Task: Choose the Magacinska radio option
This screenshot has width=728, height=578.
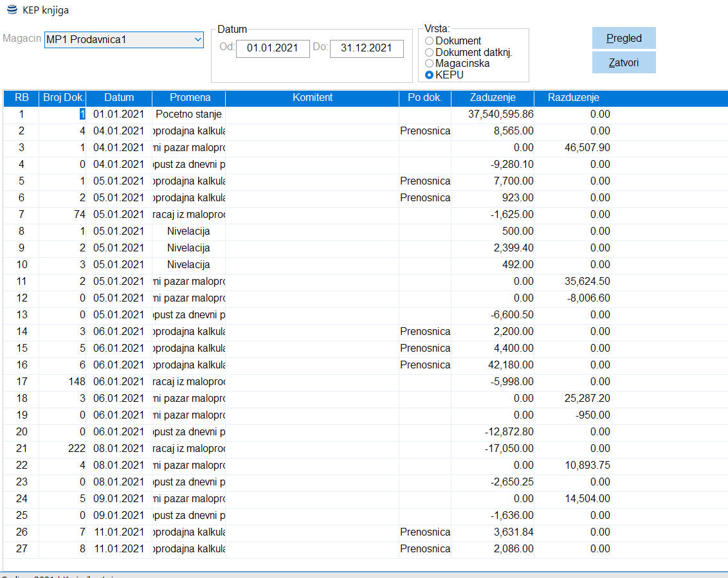Action: 429,64
